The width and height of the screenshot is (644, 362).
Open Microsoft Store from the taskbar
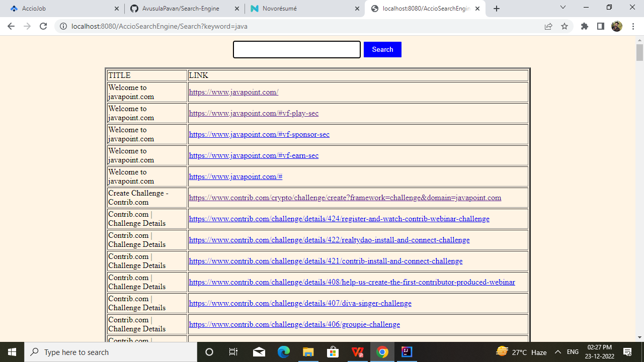333,352
